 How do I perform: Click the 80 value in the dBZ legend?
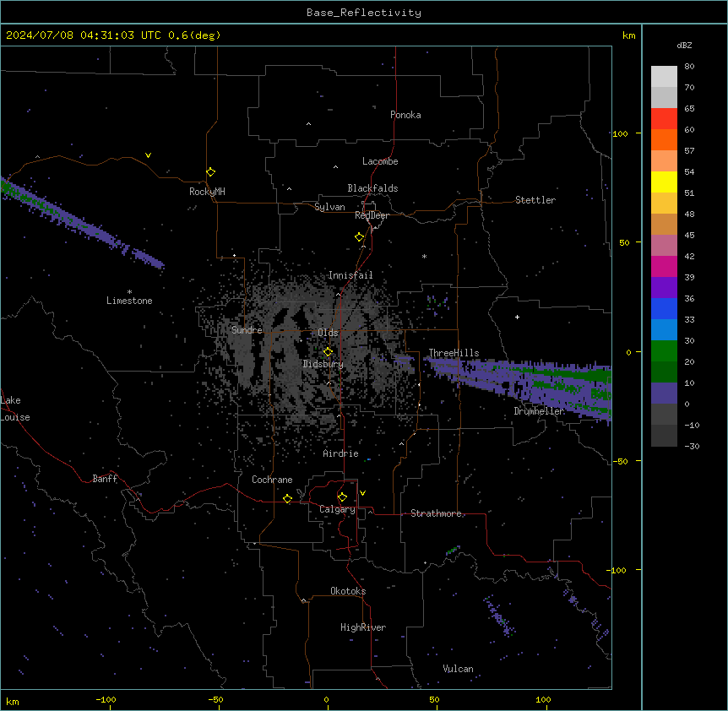[689, 67]
